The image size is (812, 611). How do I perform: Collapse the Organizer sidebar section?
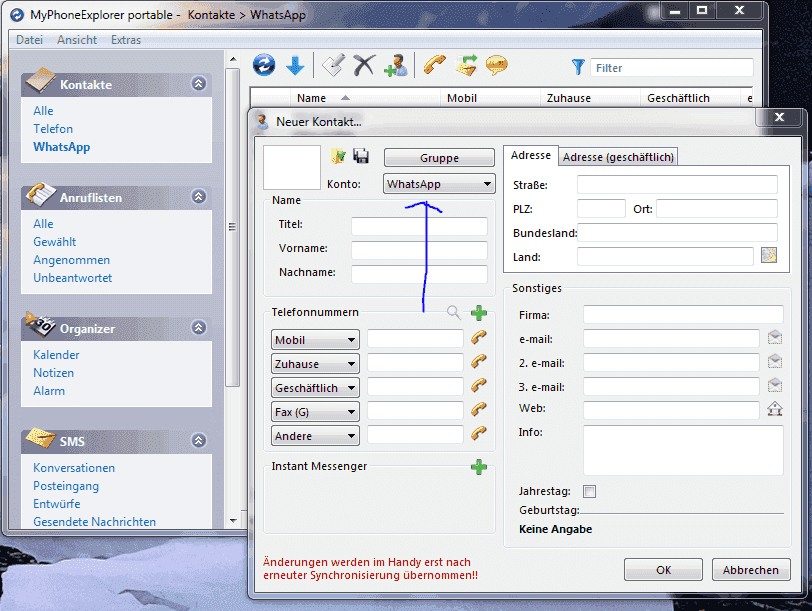(x=199, y=328)
